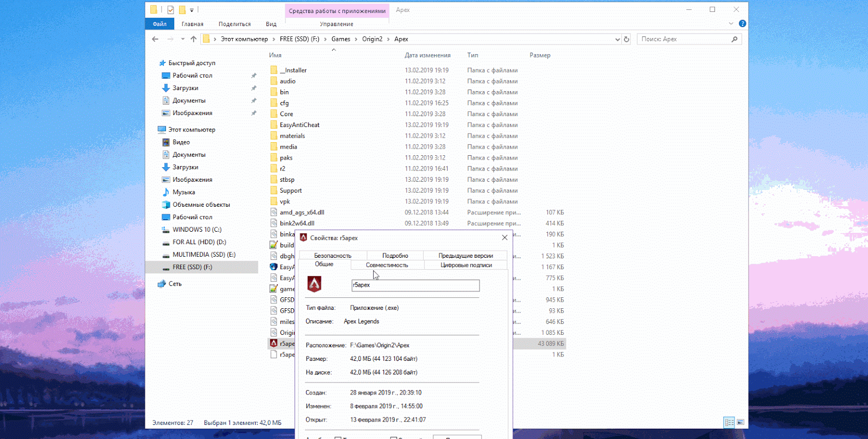The image size is (868, 439).
Task: Open the Файл menu
Action: tap(159, 24)
